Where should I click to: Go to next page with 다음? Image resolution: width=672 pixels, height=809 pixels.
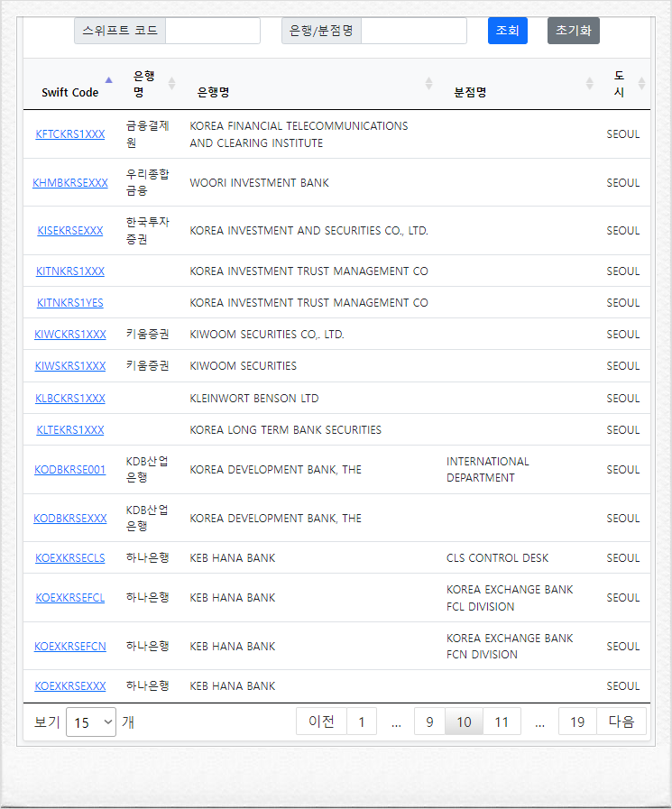(x=621, y=722)
